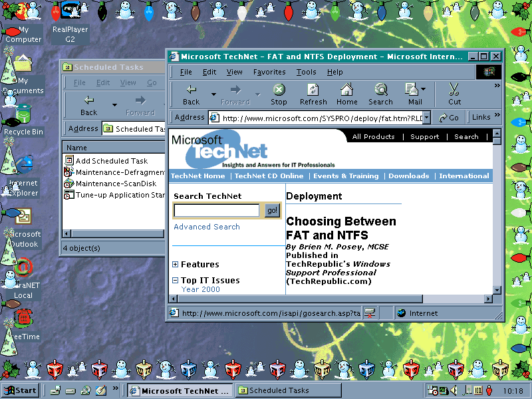Click the Start button on taskbar
Viewport: 532px width, 399px height.
pyautogui.click(x=20, y=390)
